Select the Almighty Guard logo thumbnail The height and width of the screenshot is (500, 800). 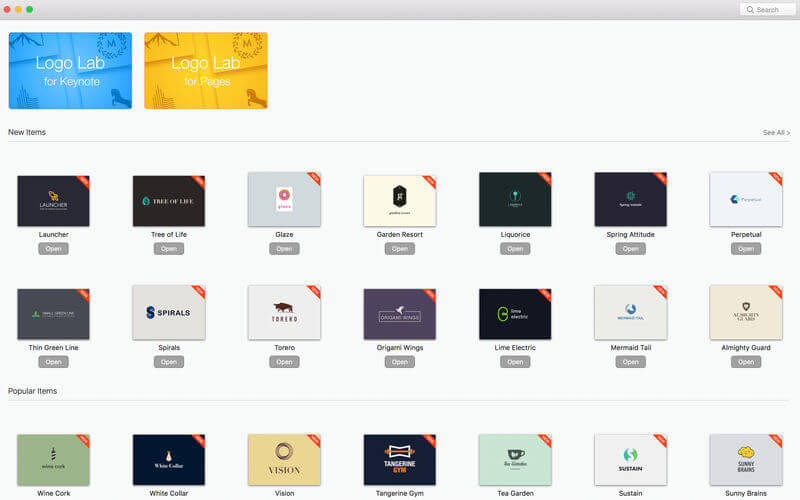[x=746, y=313]
